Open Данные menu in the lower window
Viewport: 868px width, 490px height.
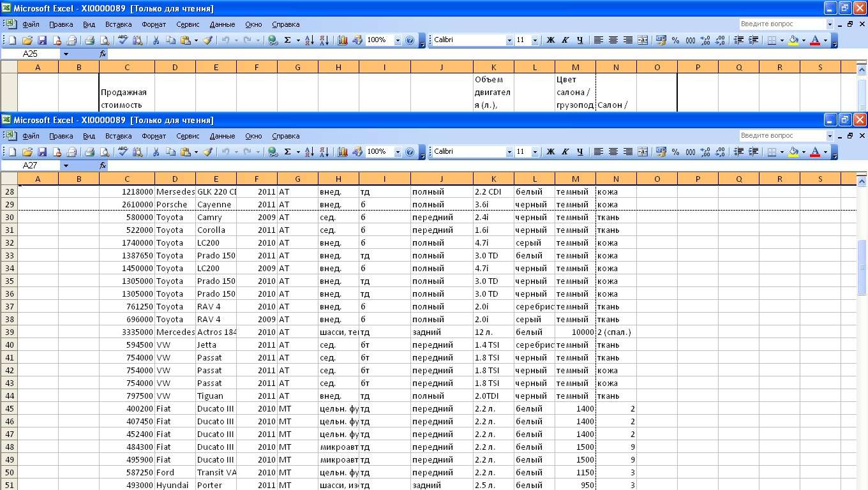(x=222, y=136)
